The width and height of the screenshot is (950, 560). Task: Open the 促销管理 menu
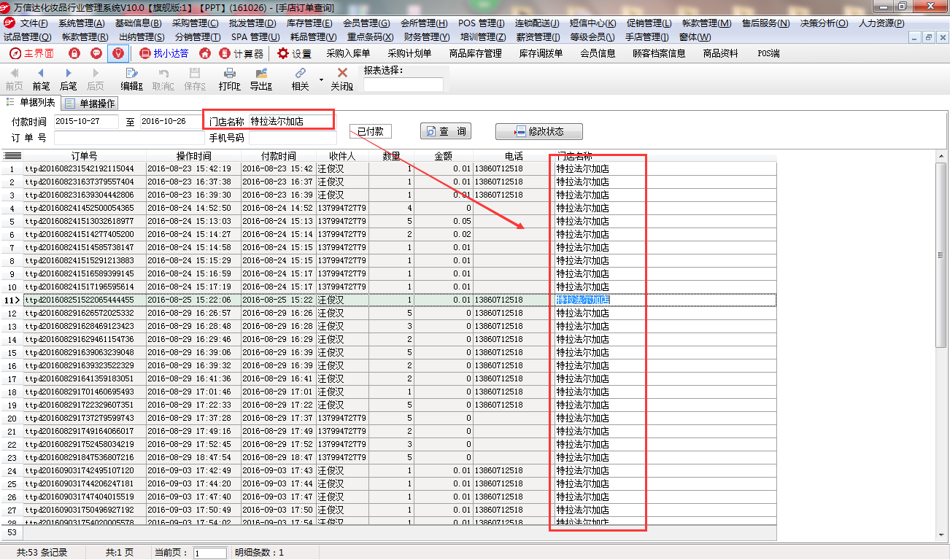click(x=649, y=23)
